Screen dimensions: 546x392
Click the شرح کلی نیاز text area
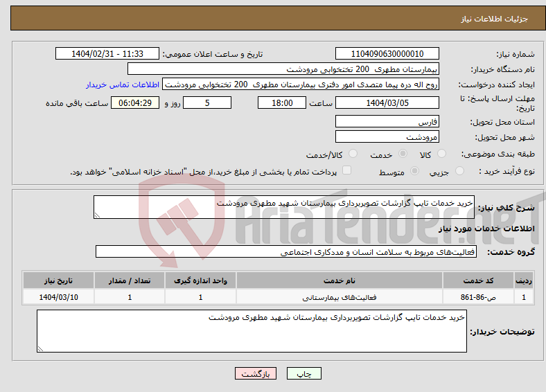click(x=284, y=207)
